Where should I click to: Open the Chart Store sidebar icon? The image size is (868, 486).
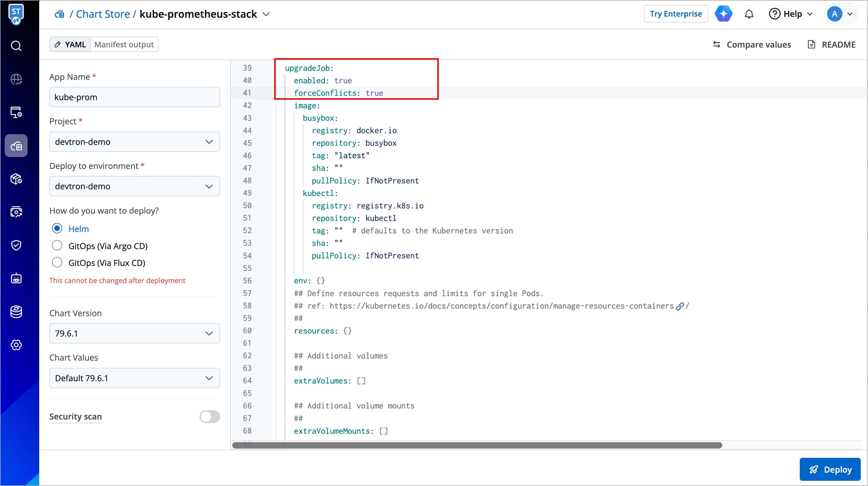16,146
